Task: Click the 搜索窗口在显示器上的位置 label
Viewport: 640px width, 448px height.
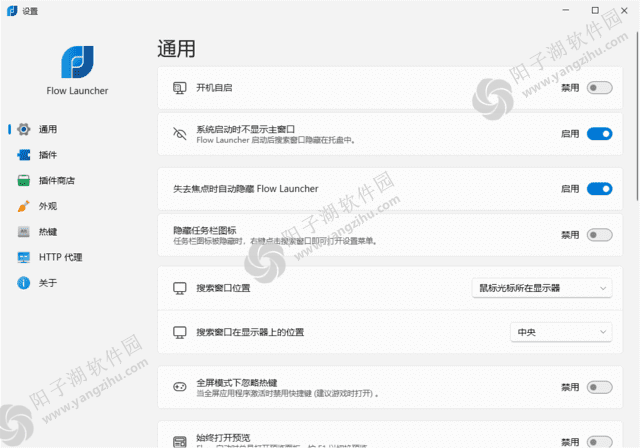Action: coord(250,332)
